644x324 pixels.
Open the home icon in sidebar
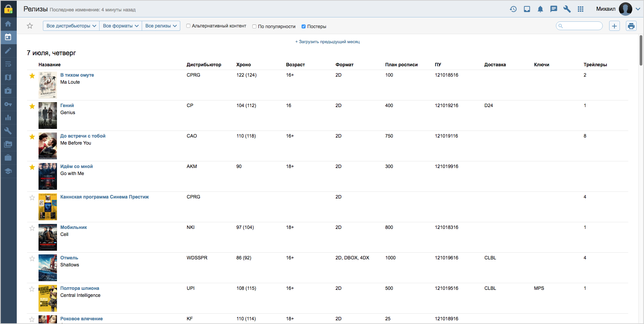[8, 24]
